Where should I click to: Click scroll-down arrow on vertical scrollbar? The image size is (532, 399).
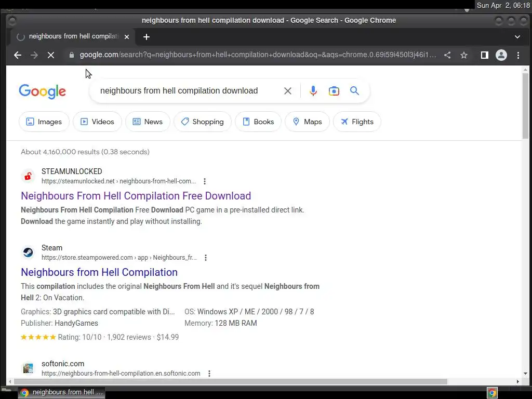[x=526, y=374]
